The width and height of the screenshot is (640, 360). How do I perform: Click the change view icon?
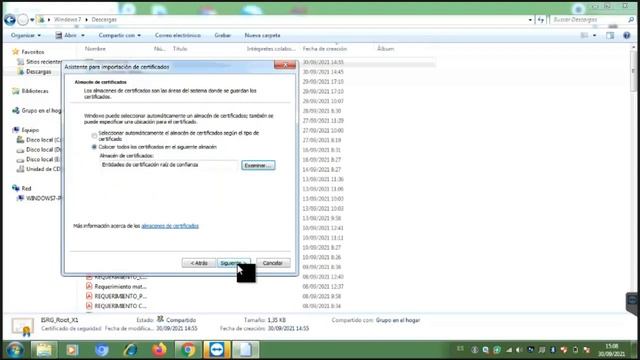pos(584,36)
